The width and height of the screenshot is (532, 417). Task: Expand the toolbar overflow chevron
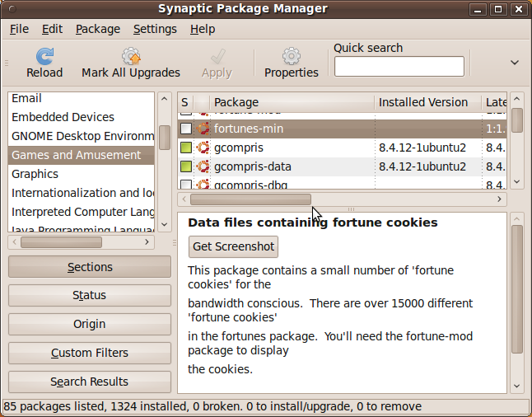(515, 63)
